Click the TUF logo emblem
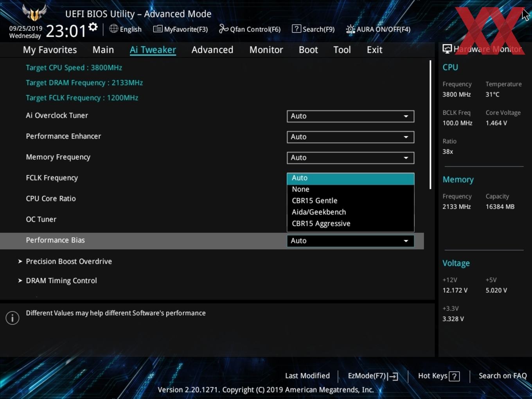The height and width of the screenshot is (399, 532). click(x=34, y=13)
